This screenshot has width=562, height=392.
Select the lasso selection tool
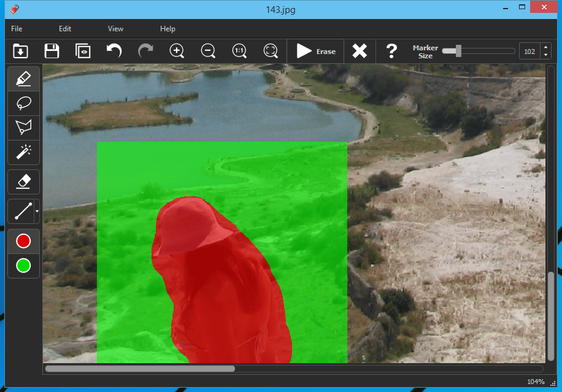tap(23, 103)
